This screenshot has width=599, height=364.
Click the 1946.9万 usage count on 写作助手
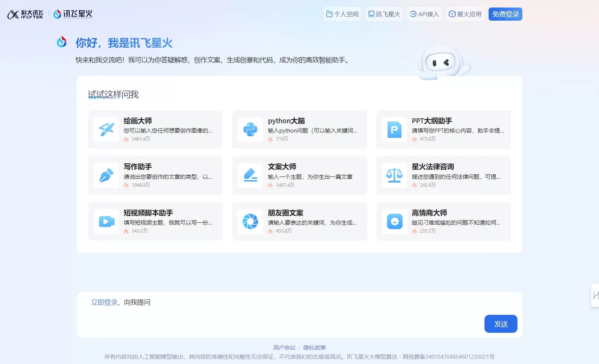[x=140, y=185]
